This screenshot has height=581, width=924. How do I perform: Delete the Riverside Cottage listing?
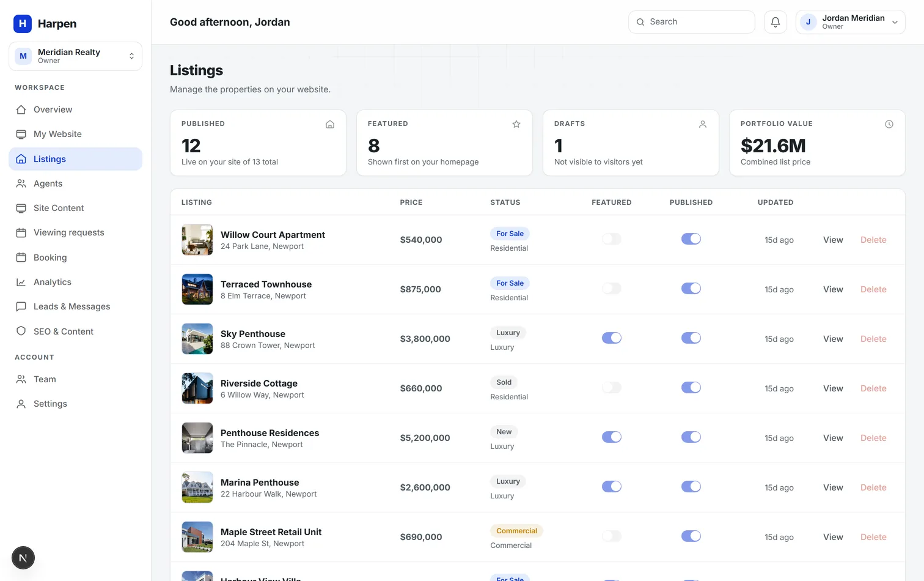[x=873, y=388]
